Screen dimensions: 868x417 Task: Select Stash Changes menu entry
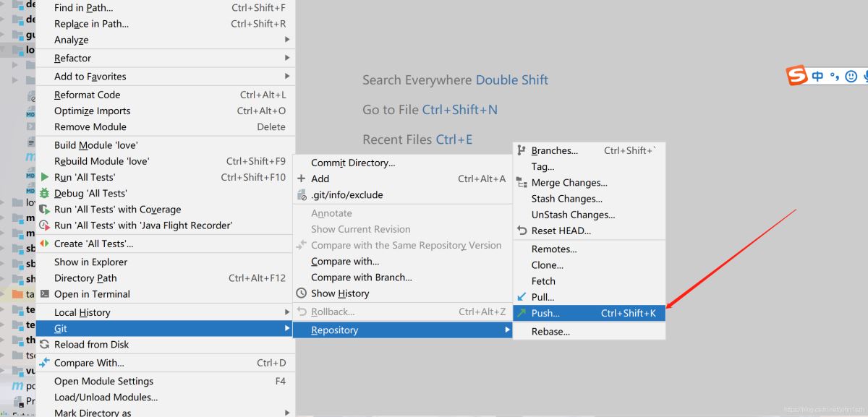pos(566,199)
